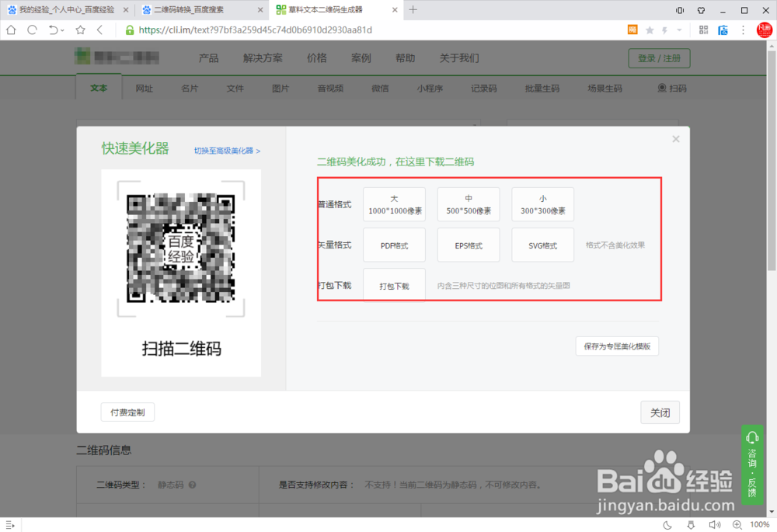Image resolution: width=777 pixels, height=532 pixels.
Task: Open the QR code extension icon
Action: [704, 30]
